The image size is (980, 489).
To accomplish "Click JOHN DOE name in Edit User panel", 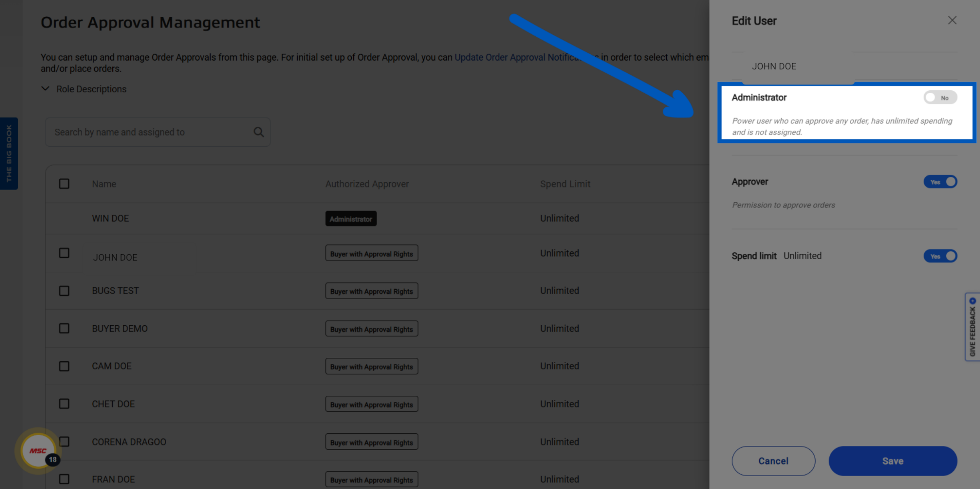I will 774,66.
